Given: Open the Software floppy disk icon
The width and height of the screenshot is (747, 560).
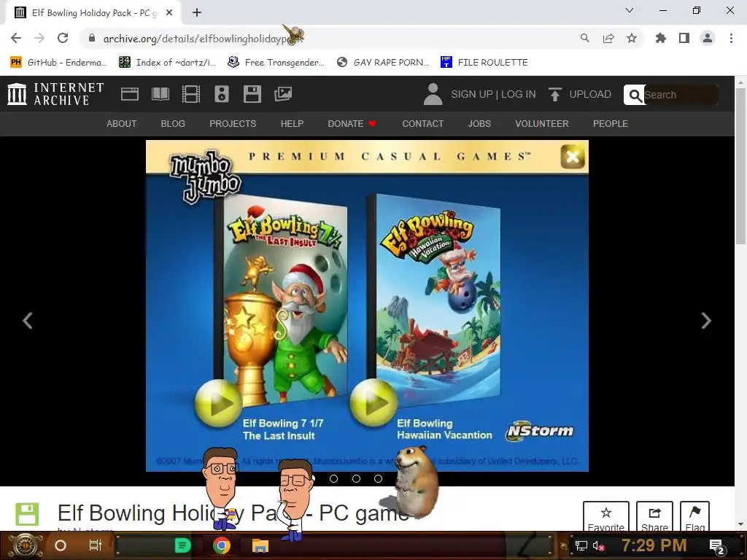Looking at the screenshot, I should (x=252, y=94).
